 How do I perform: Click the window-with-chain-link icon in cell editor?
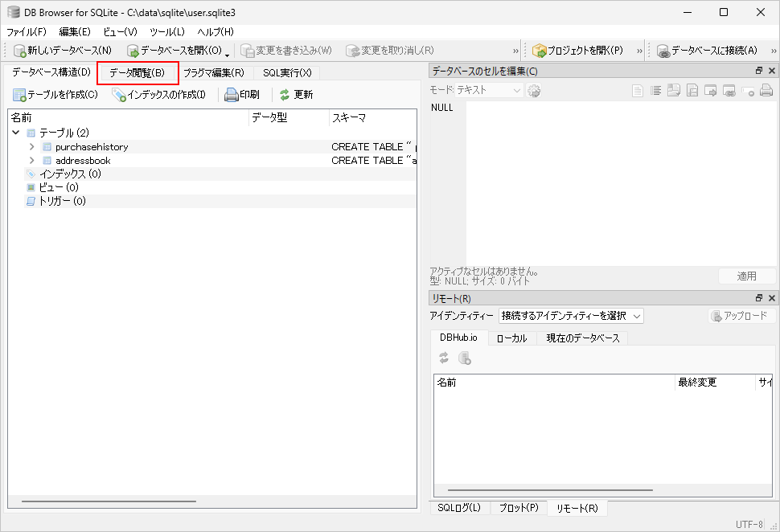[729, 91]
